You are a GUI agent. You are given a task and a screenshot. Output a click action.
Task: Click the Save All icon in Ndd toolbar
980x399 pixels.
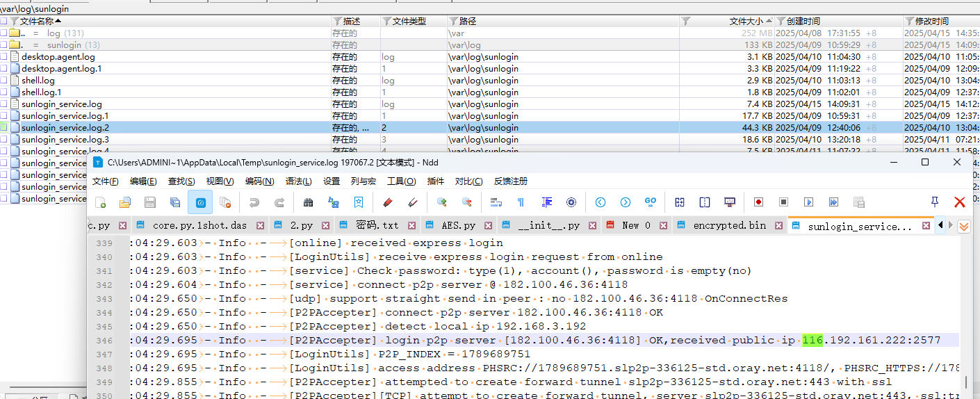pyautogui.click(x=175, y=202)
